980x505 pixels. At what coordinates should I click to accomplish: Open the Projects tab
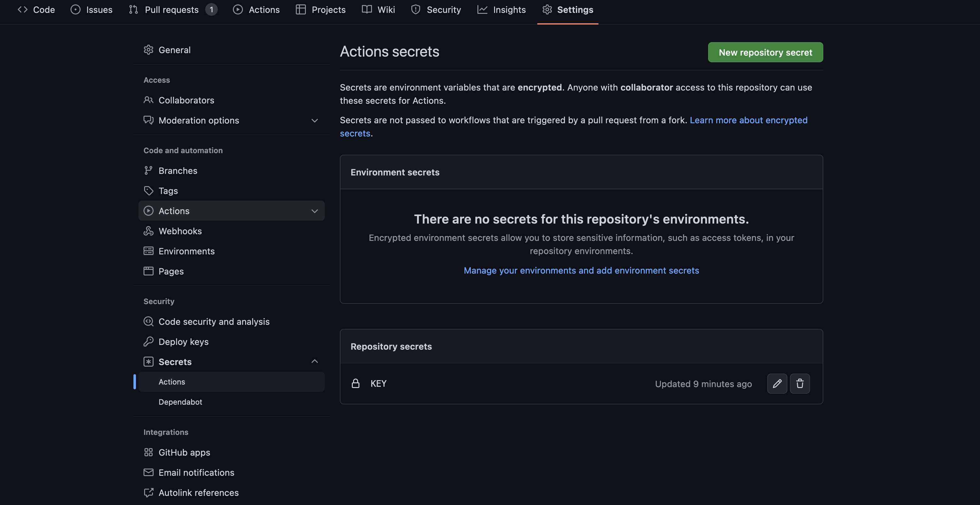pyautogui.click(x=320, y=9)
